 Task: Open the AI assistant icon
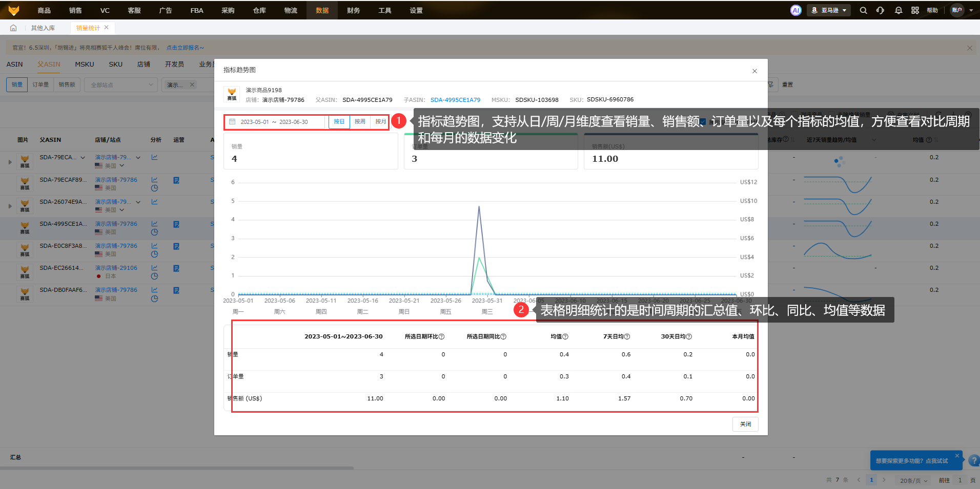point(795,10)
